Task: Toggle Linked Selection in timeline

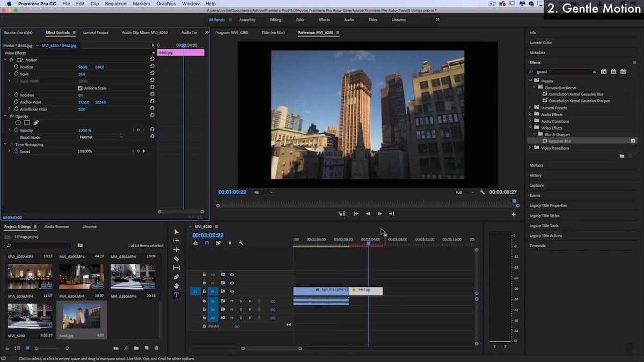Action: pyautogui.click(x=218, y=243)
